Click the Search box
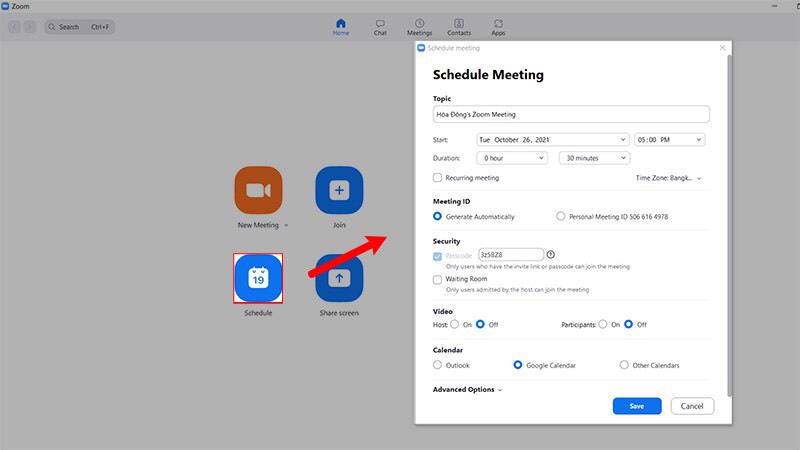The height and width of the screenshot is (450, 800). click(x=80, y=27)
